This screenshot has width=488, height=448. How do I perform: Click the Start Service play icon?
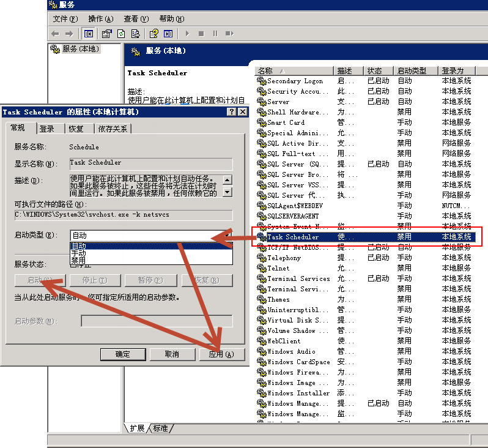click(x=187, y=34)
